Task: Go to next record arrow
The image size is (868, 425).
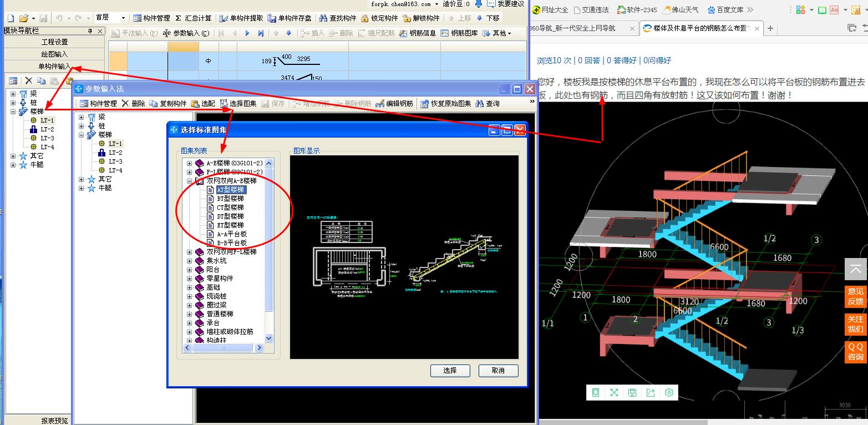Action: 247,33
